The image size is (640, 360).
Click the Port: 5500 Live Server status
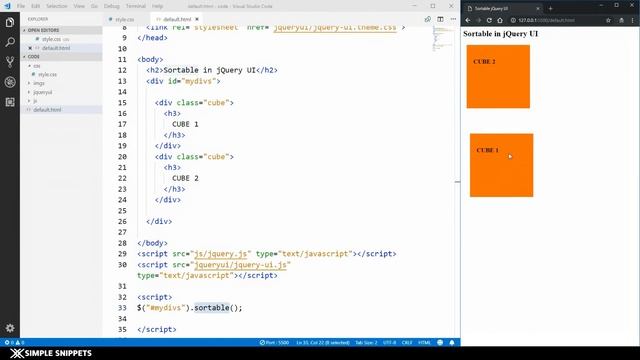click(x=274, y=342)
